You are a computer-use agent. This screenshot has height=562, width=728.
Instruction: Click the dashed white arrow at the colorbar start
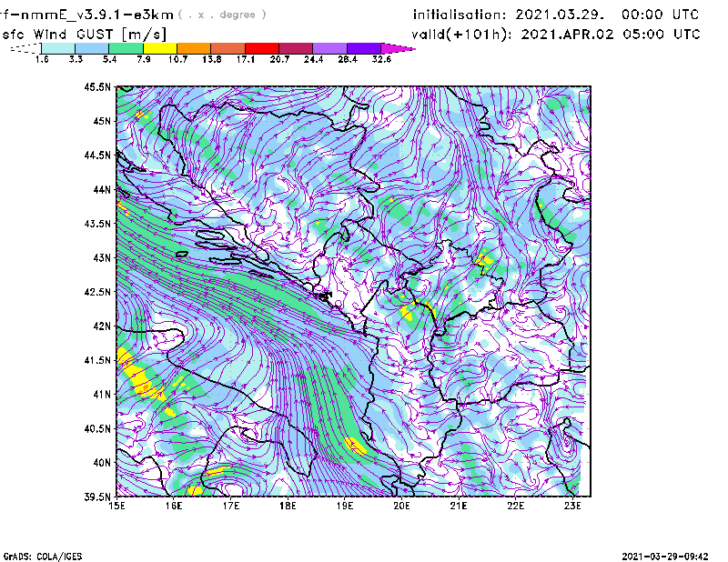tap(25, 48)
